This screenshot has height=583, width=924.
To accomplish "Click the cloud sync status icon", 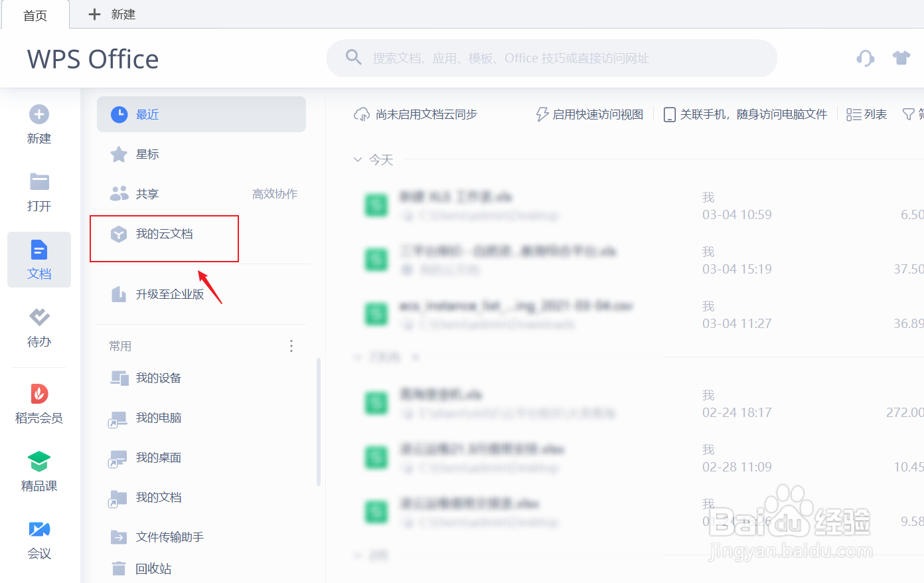I will click(362, 114).
